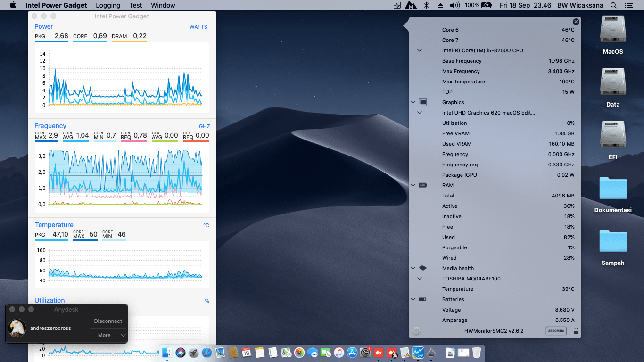Collapse the RAM section
The image size is (644, 362).
pos(413,185)
